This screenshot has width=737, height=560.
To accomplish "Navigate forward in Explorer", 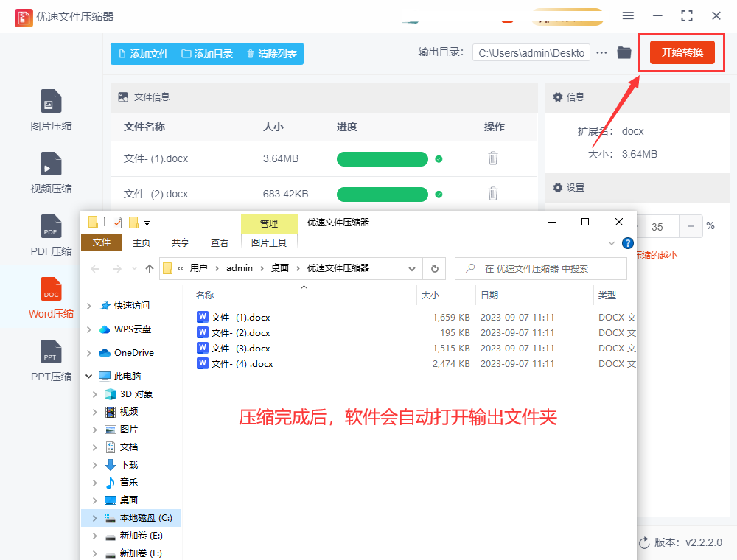I will pos(117,269).
